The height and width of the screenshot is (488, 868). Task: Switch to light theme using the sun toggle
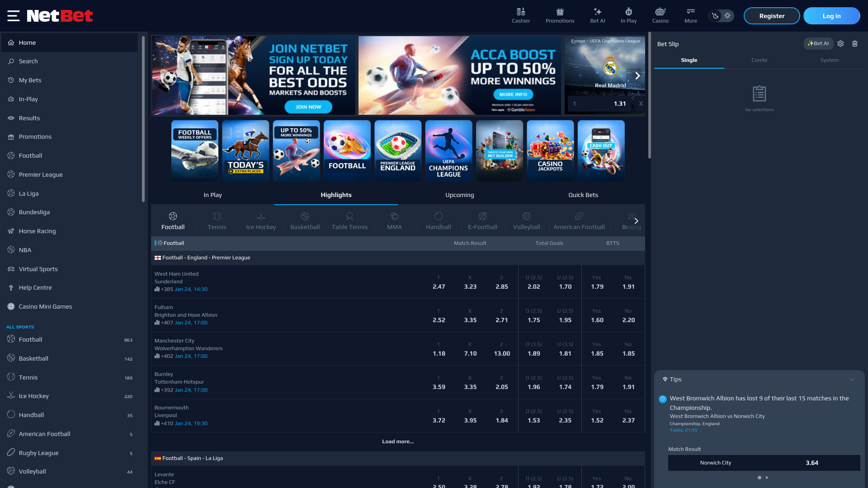click(x=727, y=15)
